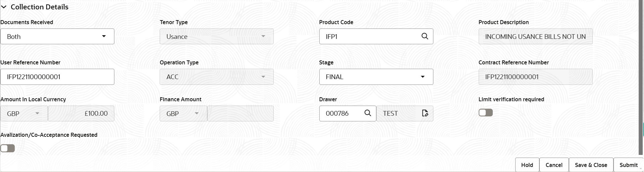Open Finance Amount currency dropdown

pyautogui.click(x=183, y=114)
